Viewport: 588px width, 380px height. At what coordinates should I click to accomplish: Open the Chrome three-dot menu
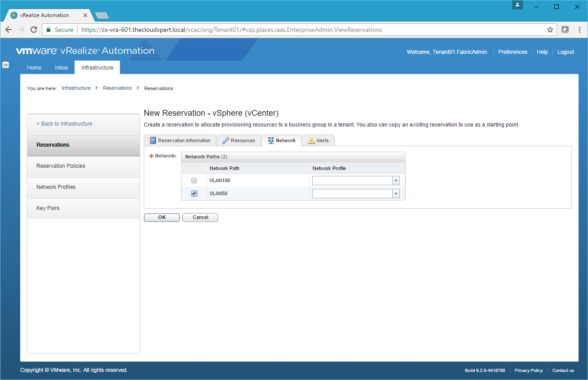coord(579,30)
